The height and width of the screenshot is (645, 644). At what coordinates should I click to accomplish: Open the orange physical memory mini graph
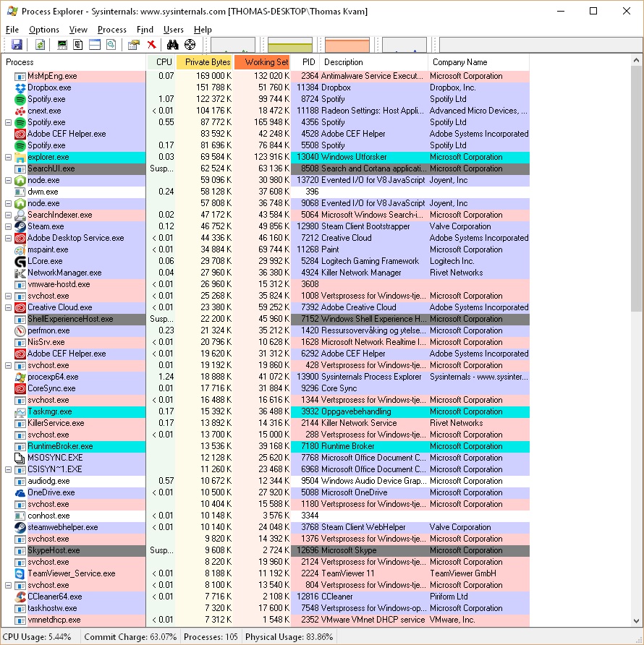347,45
